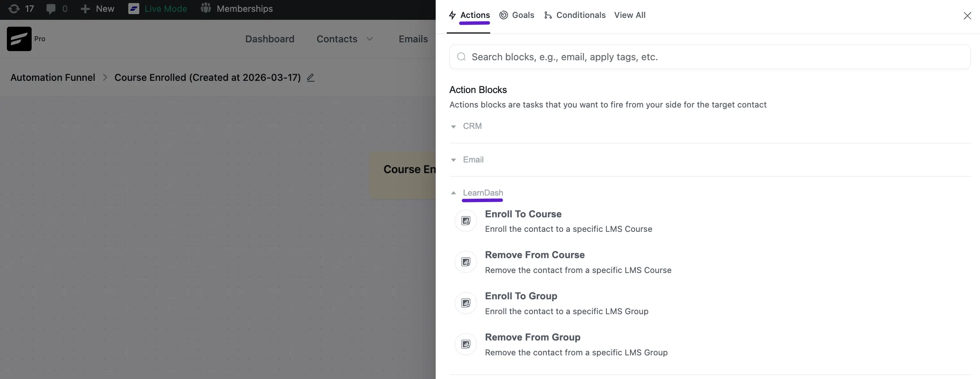Click the comments bubble icon

point(51,9)
